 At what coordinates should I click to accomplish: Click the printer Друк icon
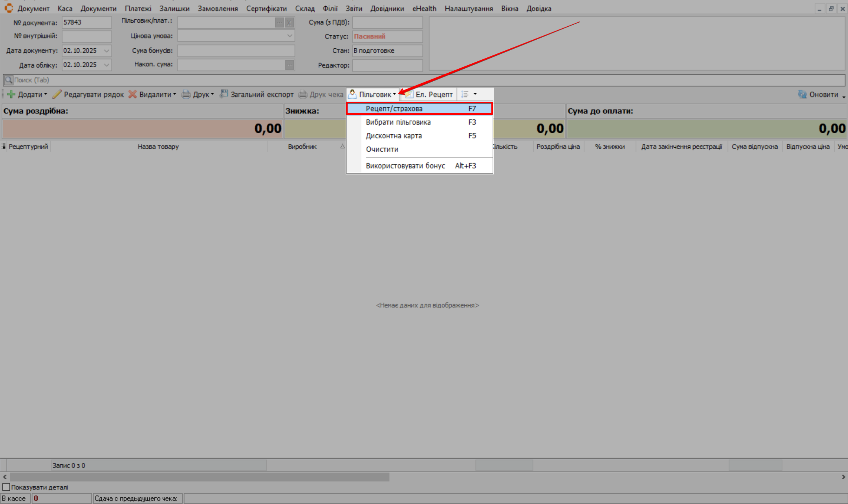pyautogui.click(x=186, y=94)
